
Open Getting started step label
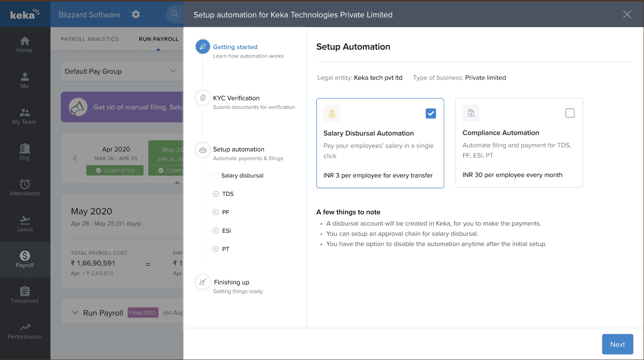tap(235, 47)
